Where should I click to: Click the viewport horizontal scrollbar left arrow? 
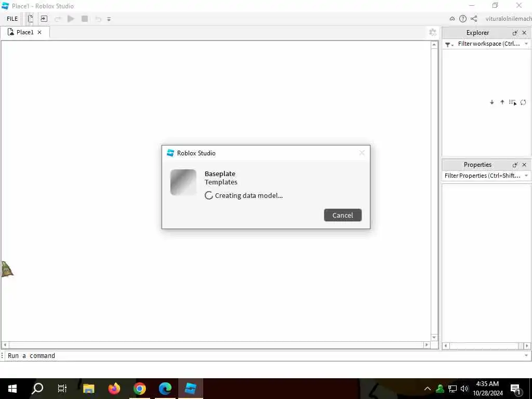coord(5,345)
